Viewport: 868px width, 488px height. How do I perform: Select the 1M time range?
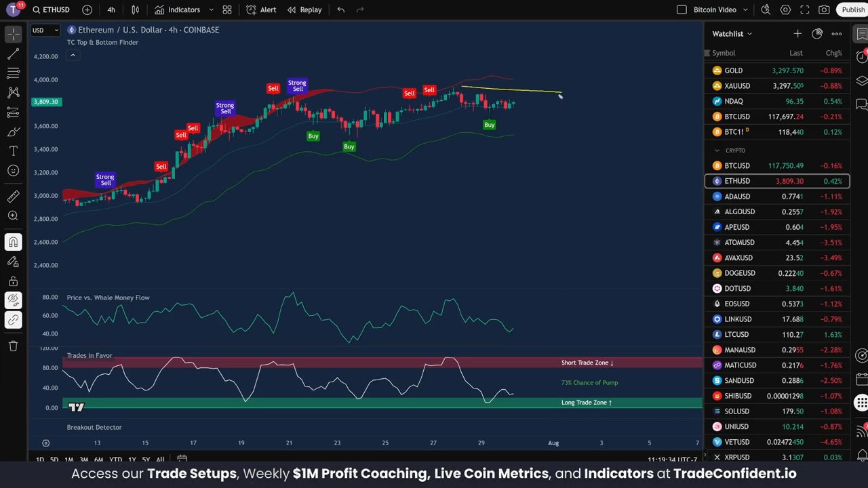click(69, 460)
